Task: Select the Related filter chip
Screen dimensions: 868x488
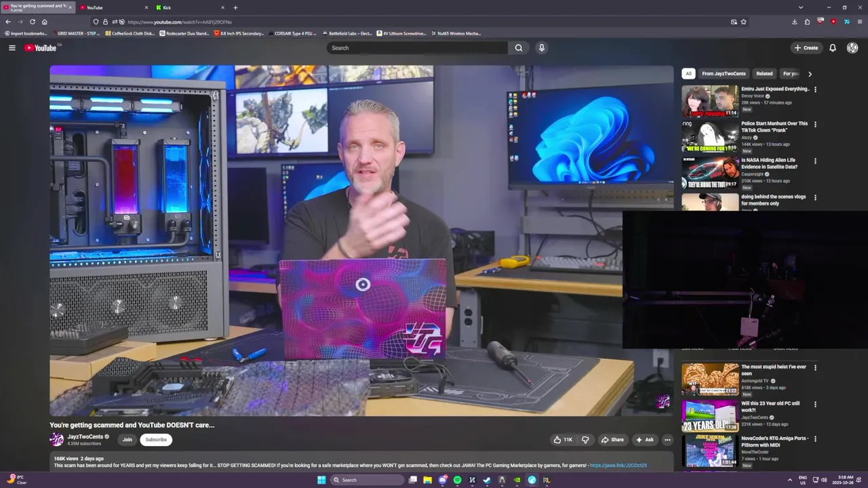Action: (764, 73)
